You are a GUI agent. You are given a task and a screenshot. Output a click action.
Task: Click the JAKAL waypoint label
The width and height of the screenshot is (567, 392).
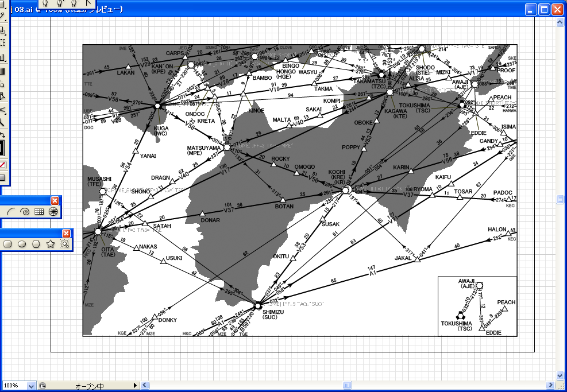[x=403, y=258]
